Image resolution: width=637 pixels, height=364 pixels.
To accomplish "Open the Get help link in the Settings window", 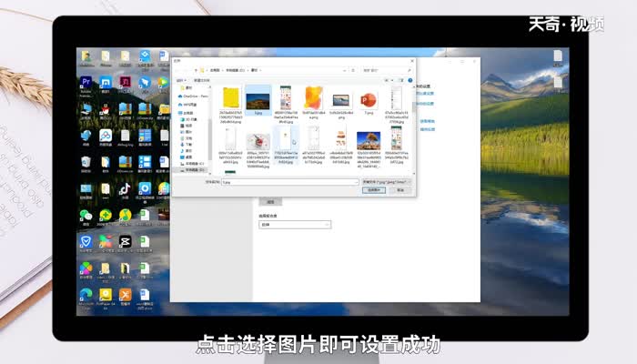I will (x=427, y=121).
